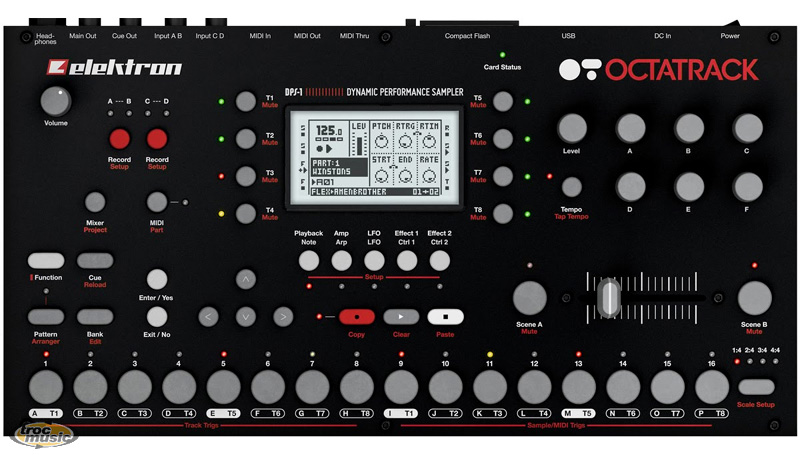Click the Elektron logo
The width and height of the screenshot is (800, 455).
[114, 68]
